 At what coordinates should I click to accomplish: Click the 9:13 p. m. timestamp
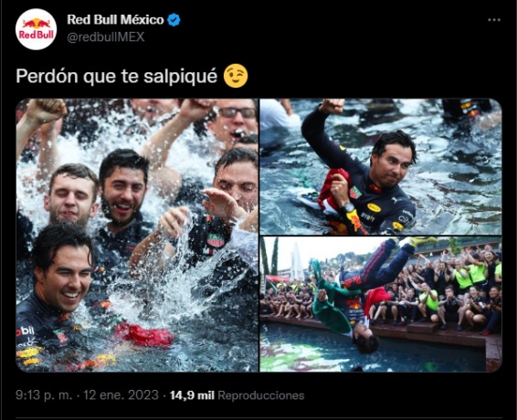44,395
